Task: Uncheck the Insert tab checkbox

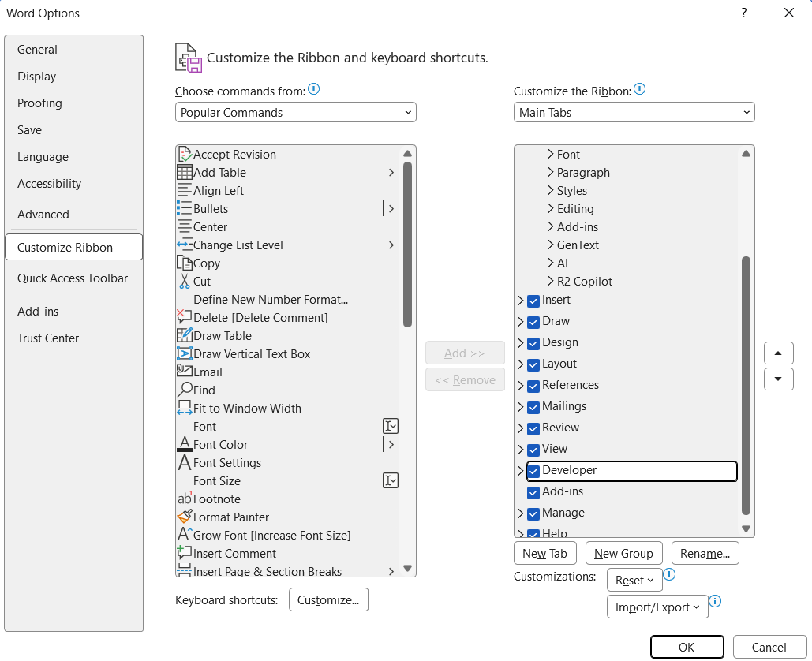Action: 533,301
